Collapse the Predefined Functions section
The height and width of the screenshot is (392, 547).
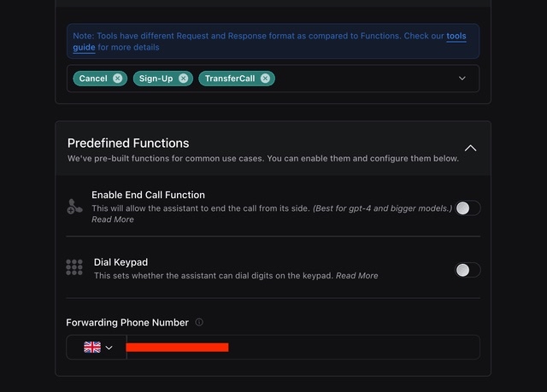coord(470,148)
